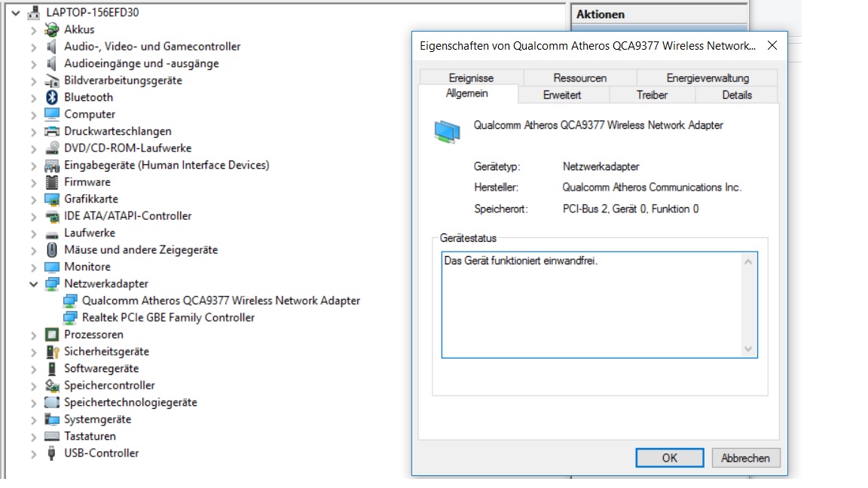Expand the Prozessoren category

(x=33, y=335)
